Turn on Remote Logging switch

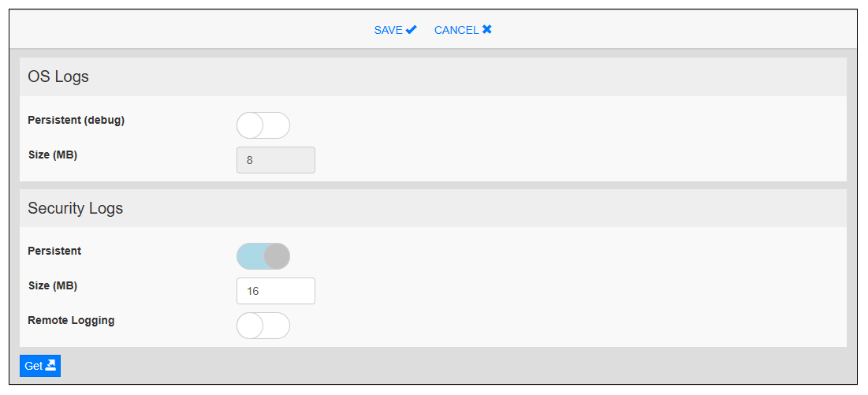(x=263, y=326)
